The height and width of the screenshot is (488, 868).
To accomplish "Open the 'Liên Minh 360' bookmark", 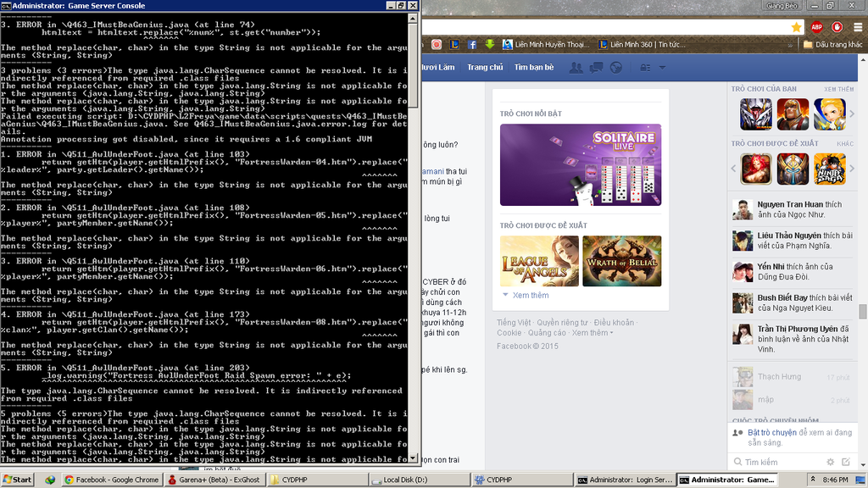I will [x=643, y=44].
